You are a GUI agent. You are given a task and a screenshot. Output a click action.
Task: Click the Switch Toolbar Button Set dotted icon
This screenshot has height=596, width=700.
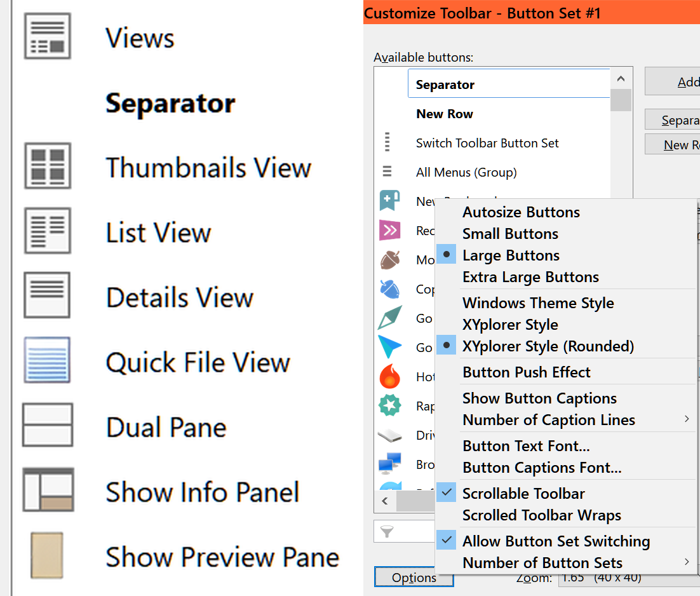tap(387, 142)
